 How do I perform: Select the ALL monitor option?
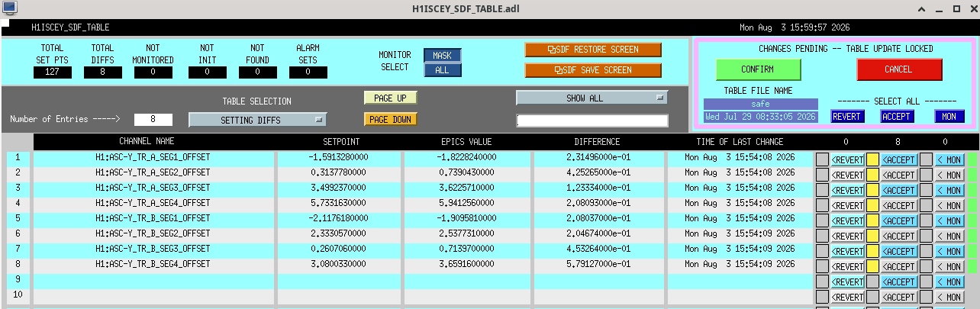pos(442,70)
